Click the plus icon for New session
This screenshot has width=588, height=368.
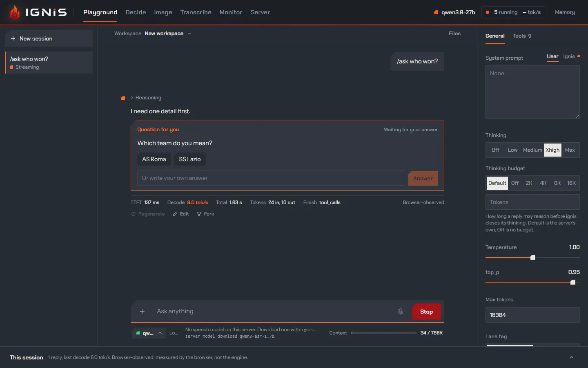click(13, 38)
